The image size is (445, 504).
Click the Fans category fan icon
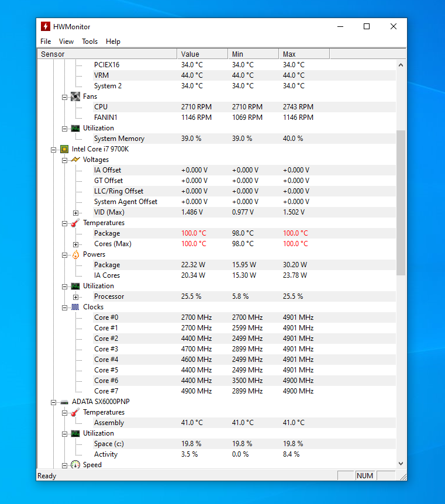coord(75,96)
